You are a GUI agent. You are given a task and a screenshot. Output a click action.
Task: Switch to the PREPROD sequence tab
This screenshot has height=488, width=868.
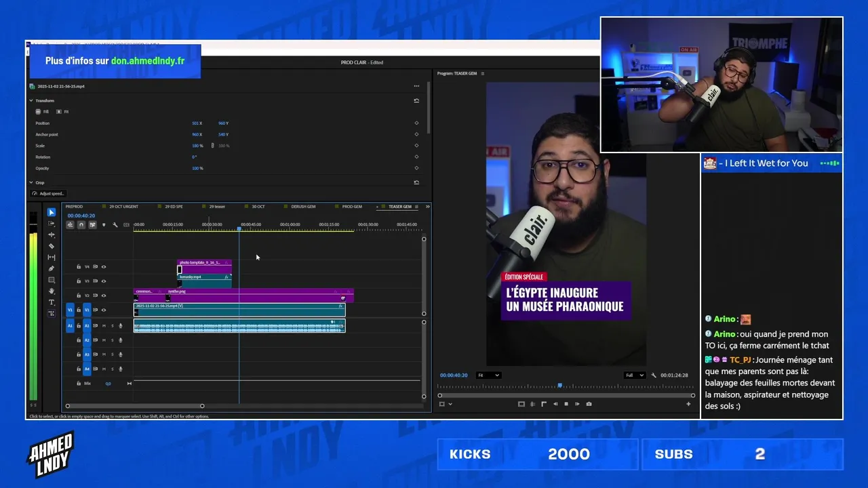click(x=74, y=206)
